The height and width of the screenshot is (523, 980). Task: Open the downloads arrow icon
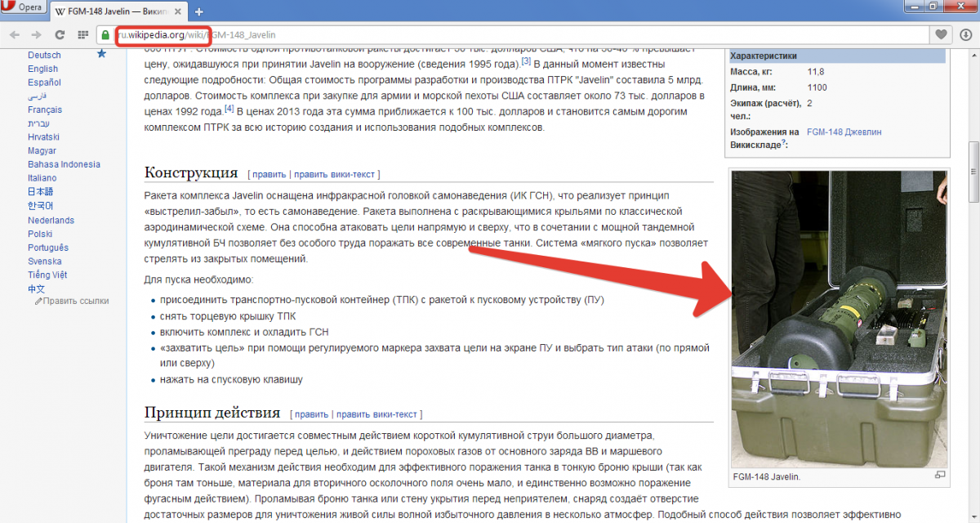click(x=964, y=35)
